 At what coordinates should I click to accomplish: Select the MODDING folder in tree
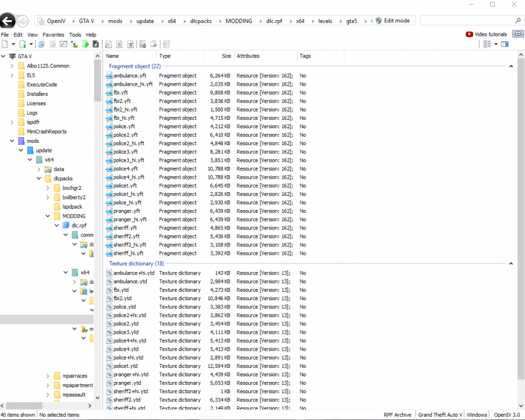tap(73, 216)
